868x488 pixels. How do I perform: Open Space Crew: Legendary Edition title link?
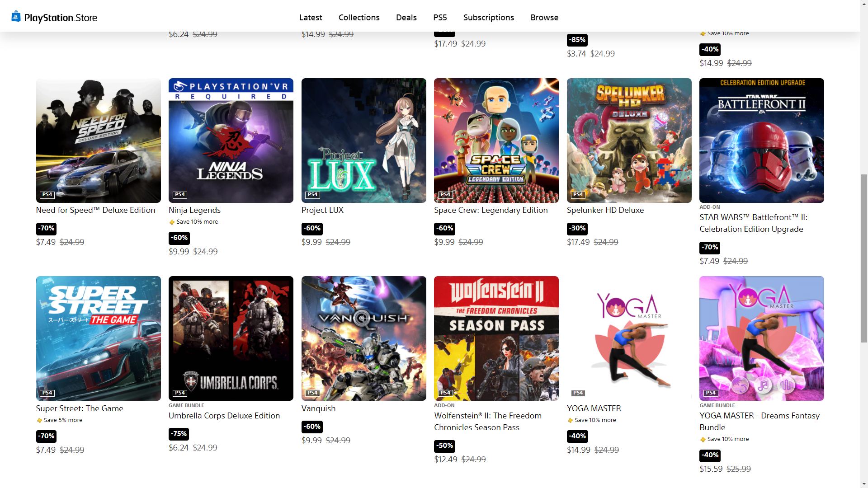point(491,210)
